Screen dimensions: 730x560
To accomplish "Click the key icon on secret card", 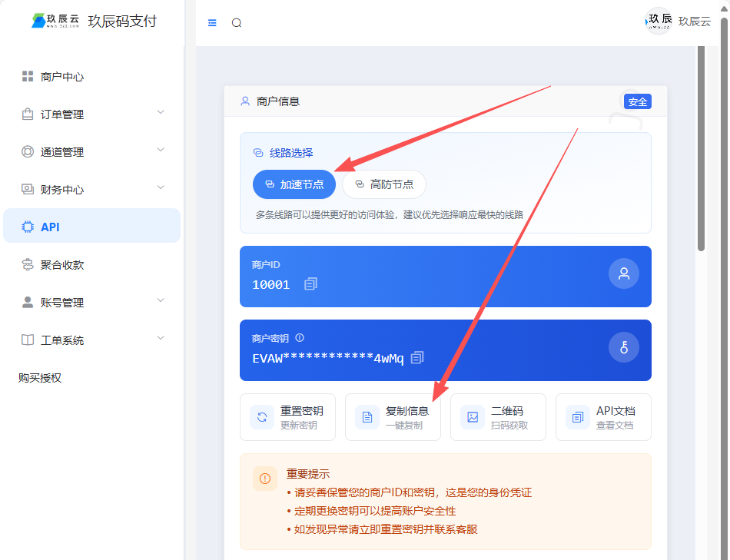I will (x=623, y=348).
